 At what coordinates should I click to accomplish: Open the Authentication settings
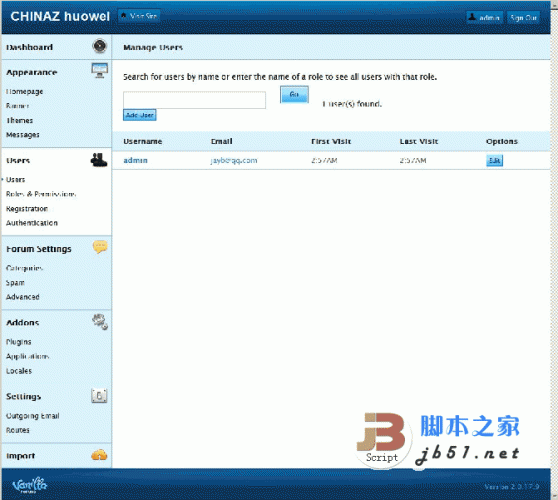[x=32, y=223]
